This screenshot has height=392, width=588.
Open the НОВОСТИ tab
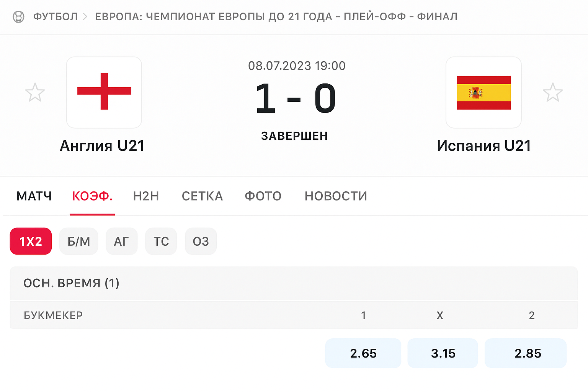pyautogui.click(x=335, y=196)
